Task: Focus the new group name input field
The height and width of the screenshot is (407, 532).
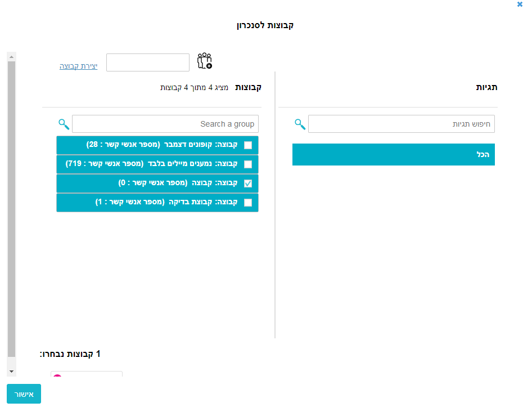Action: coord(148,62)
